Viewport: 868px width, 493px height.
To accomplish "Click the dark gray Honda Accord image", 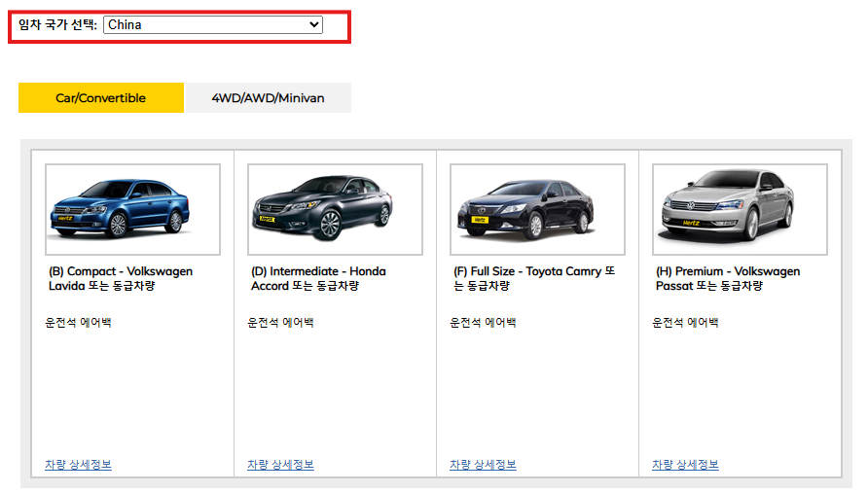I will coord(335,209).
